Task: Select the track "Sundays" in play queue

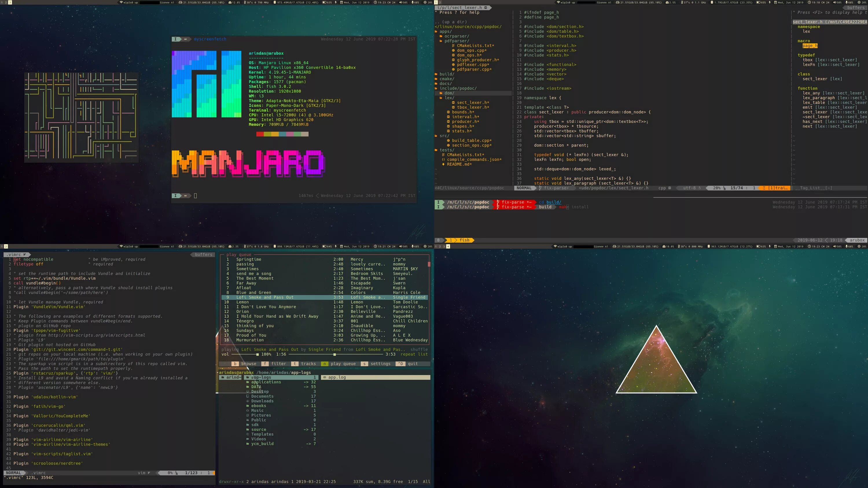Action: (x=325, y=330)
